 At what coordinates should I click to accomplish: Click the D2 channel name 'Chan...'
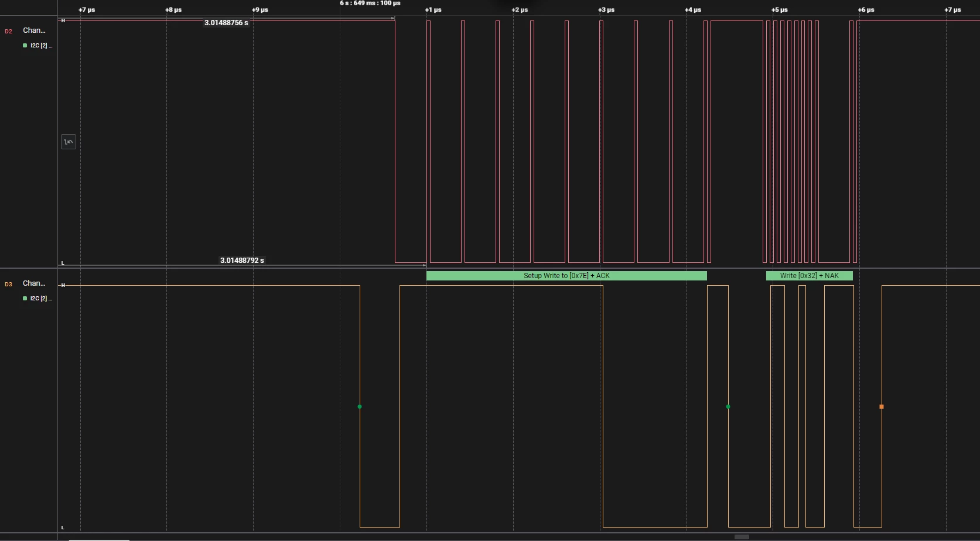34,30
